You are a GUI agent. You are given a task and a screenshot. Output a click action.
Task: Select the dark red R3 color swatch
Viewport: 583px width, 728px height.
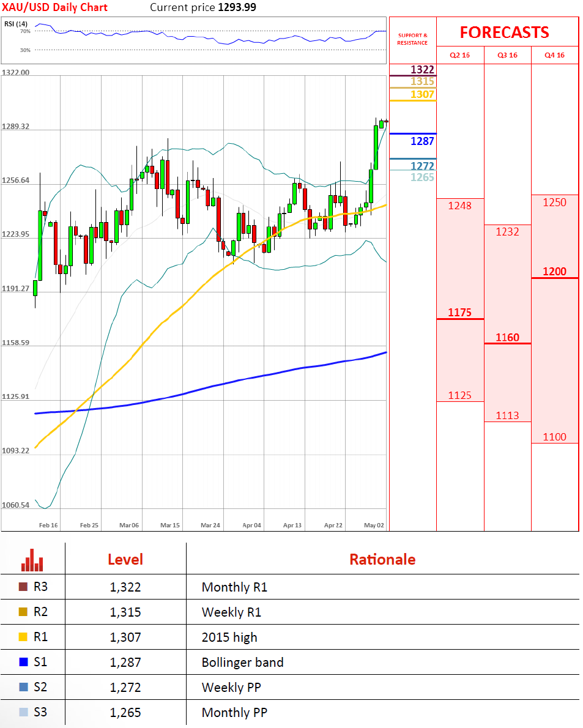click(x=24, y=587)
